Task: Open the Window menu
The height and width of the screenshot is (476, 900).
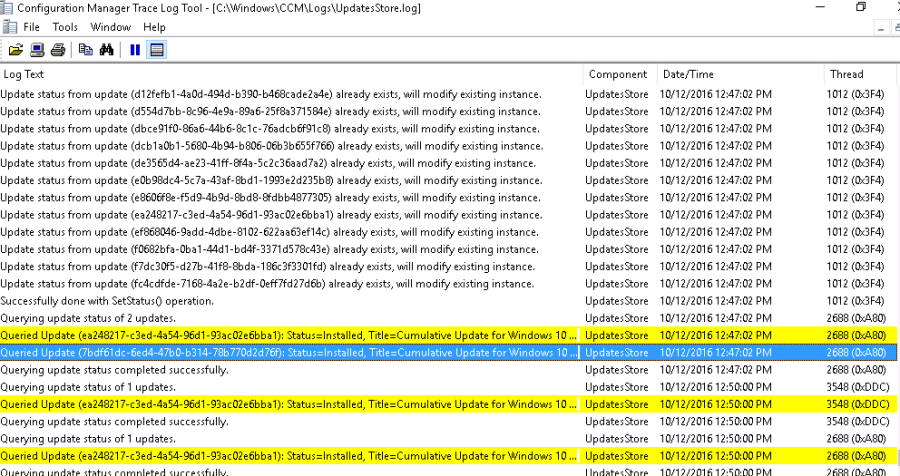Action: pos(110,27)
